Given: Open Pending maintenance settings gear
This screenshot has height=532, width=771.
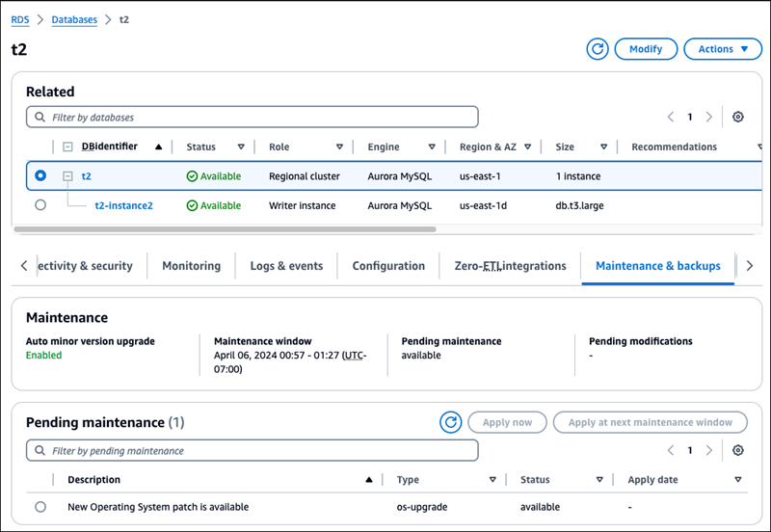Looking at the screenshot, I should 738,450.
